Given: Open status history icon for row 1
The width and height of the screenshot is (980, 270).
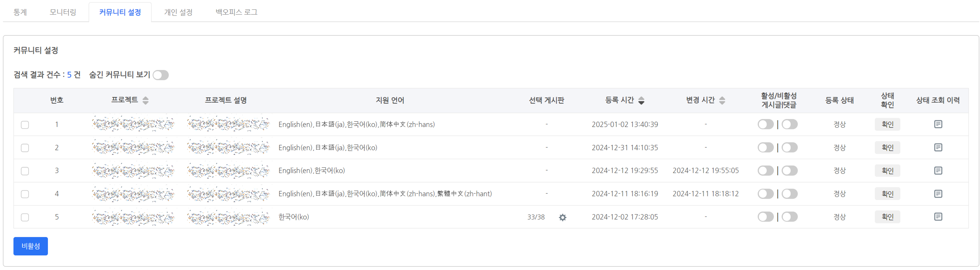Looking at the screenshot, I should pos(938,124).
